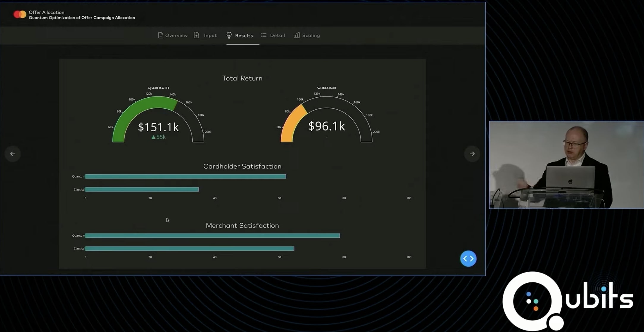644x332 pixels.
Task: Switch to the Overview tab
Action: pos(176,35)
